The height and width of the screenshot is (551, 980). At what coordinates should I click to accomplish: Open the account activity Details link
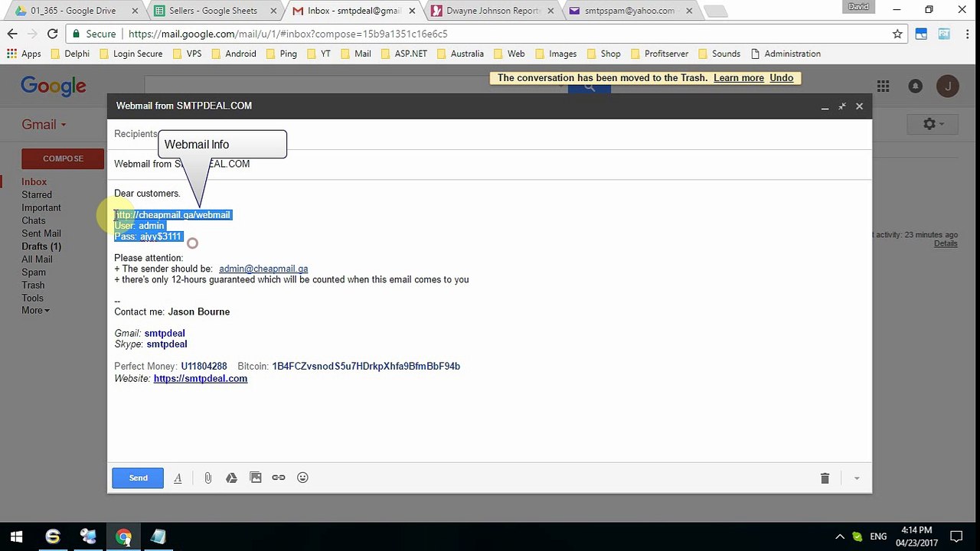946,243
